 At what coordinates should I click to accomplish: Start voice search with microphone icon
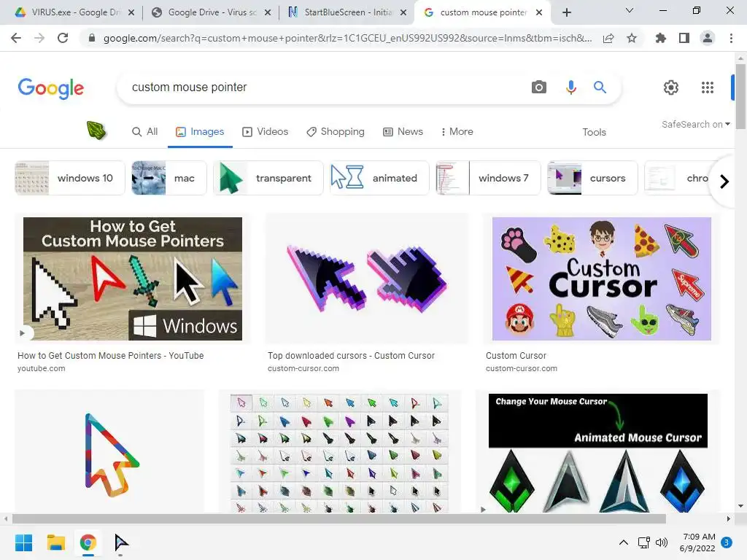point(570,87)
